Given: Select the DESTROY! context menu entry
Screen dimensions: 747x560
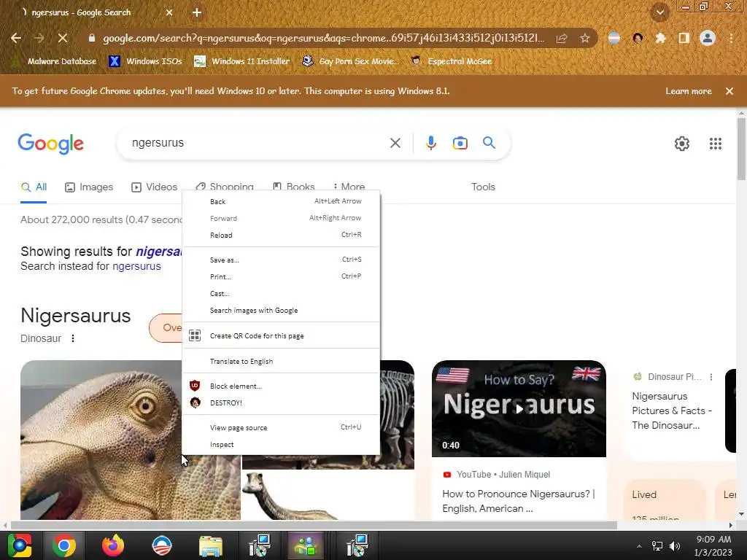Looking at the screenshot, I should (281, 402).
